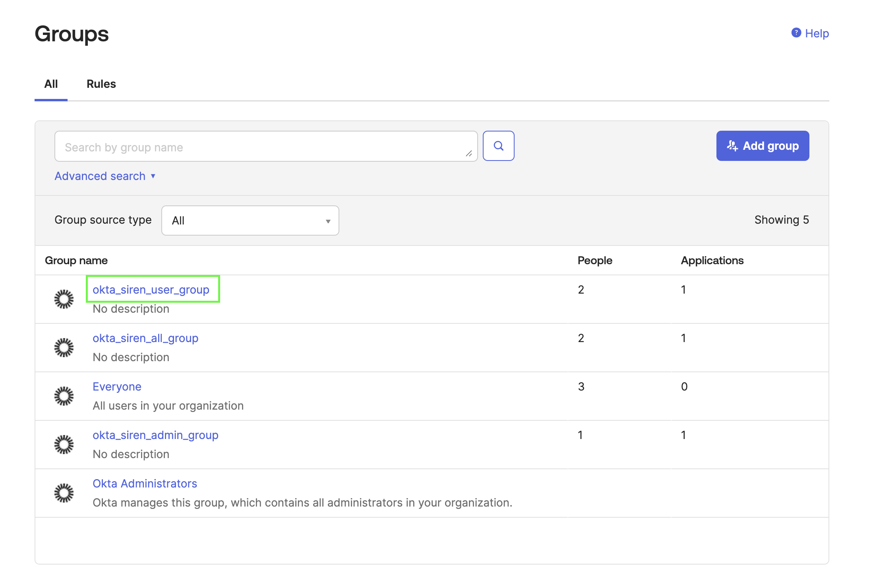Switch to the Rules tab
Viewport: 871px width, 588px height.
pyautogui.click(x=101, y=84)
